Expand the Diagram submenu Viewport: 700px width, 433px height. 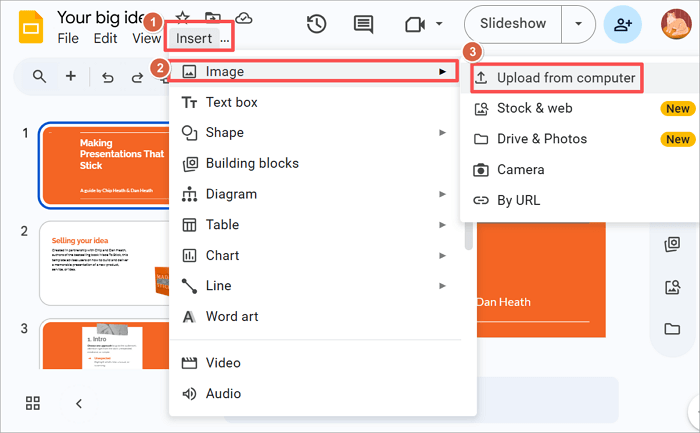[x=313, y=194]
